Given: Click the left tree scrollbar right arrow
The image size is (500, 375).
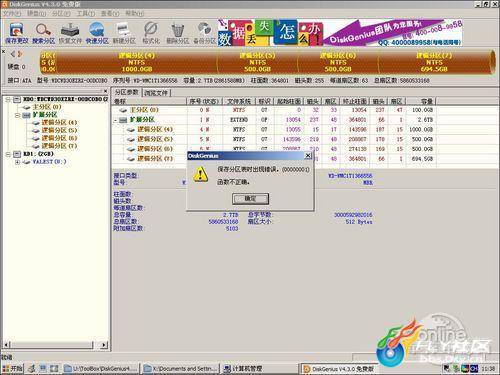Looking at the screenshot, I should point(104,345).
